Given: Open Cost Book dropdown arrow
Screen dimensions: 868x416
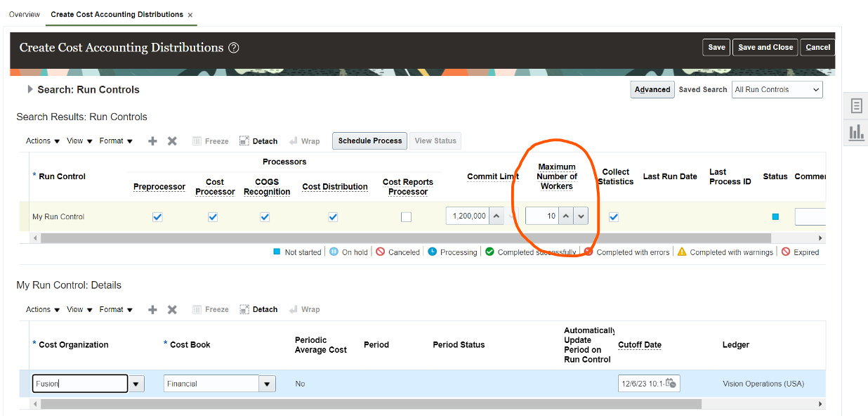Looking at the screenshot, I should [x=267, y=384].
